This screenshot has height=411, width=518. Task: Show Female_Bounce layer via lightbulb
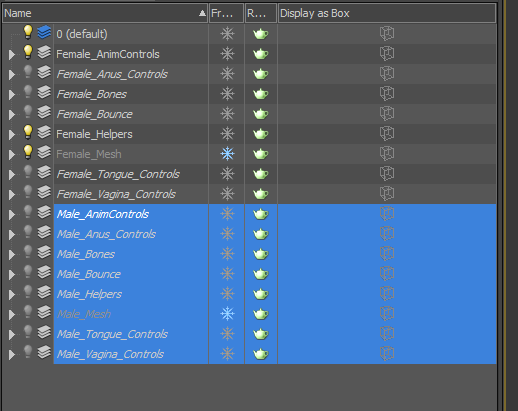(x=28, y=112)
